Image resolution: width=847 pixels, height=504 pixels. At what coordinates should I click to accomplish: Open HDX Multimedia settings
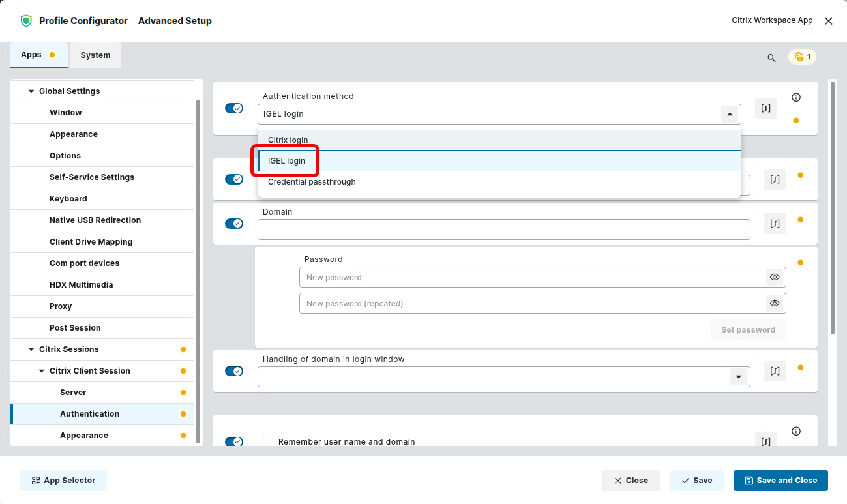[x=102, y=285]
